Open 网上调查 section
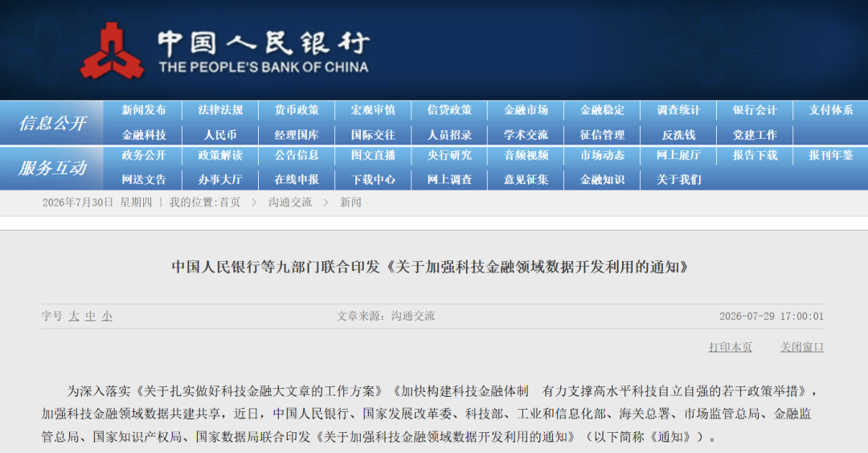The image size is (868, 453). tap(449, 180)
